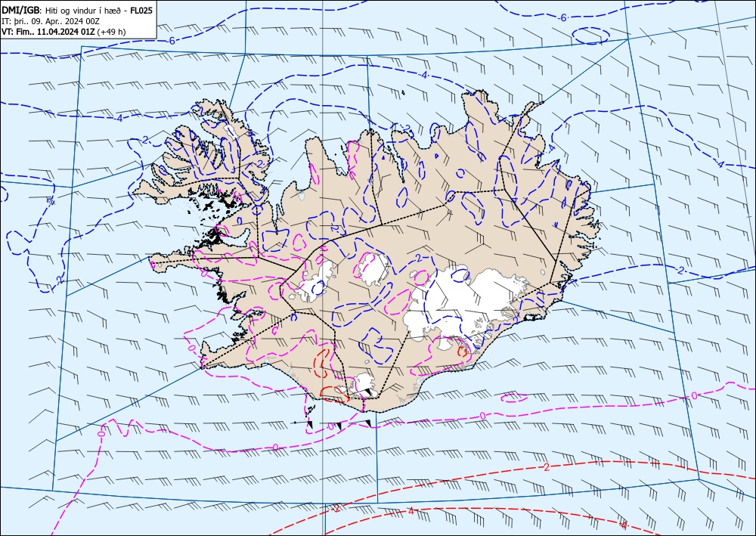Screen dimensions: 756x536
Task: Click the 'VT: Fim.. 11.04.2024 01Z (+49 h)' line
Action: [64, 32]
